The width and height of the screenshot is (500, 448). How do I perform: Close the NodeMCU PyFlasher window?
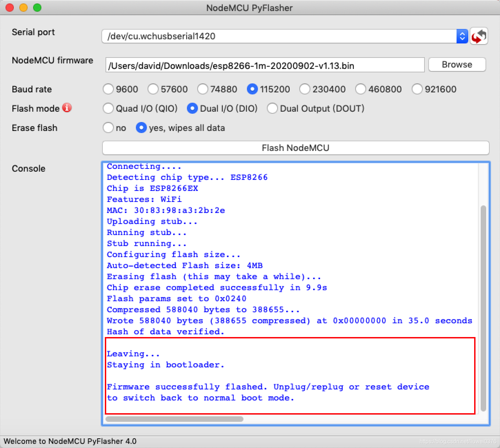point(10,8)
